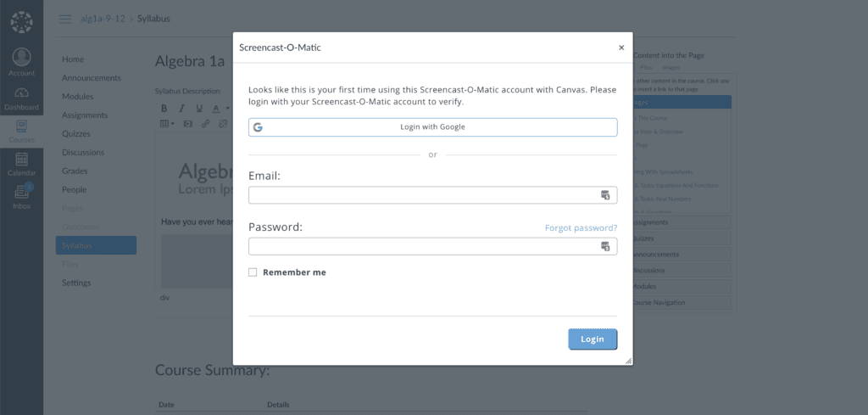This screenshot has height=415, width=868.
Task: Click the Email input field
Action: 432,195
